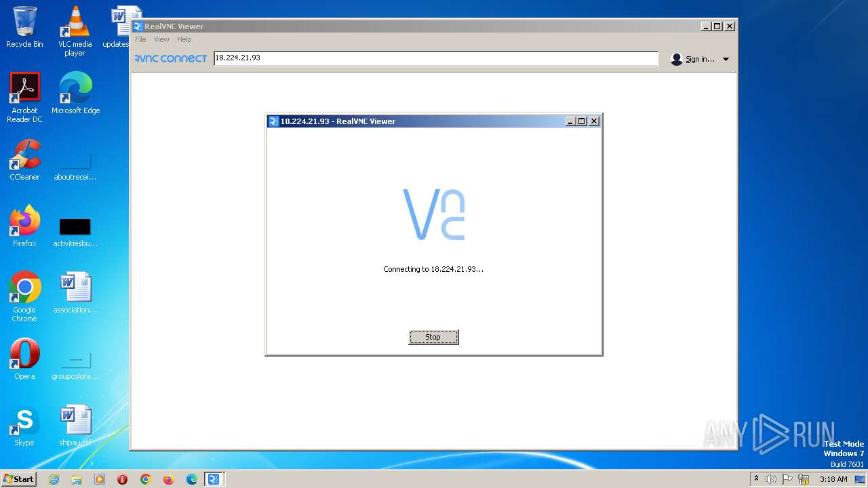Open Opera from the taskbar
The width and height of the screenshot is (868, 488).
[x=123, y=479]
